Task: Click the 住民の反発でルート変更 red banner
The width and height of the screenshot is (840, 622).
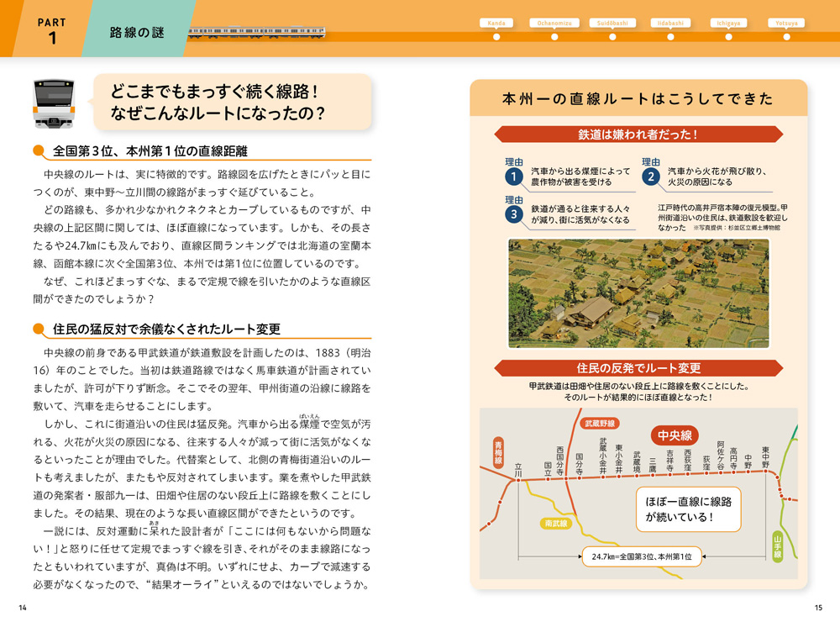Action: tap(638, 368)
